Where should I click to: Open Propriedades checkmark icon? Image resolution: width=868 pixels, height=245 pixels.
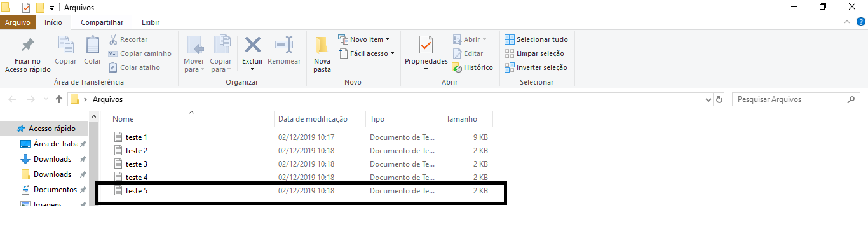tap(426, 45)
